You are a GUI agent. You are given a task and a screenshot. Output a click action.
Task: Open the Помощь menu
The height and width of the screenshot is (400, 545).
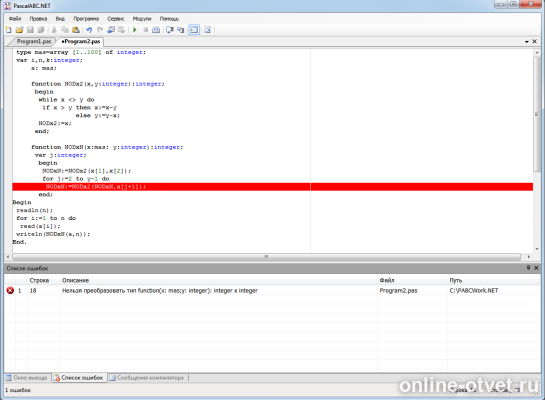tap(169, 19)
